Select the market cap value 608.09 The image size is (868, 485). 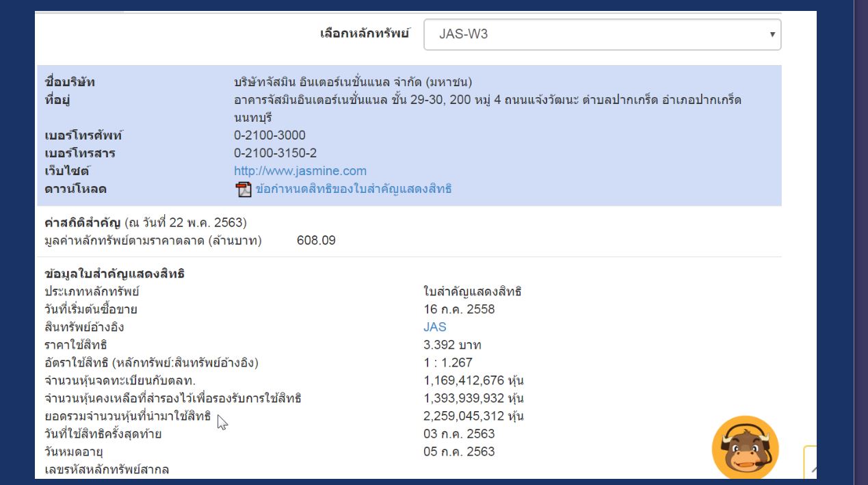coord(316,241)
